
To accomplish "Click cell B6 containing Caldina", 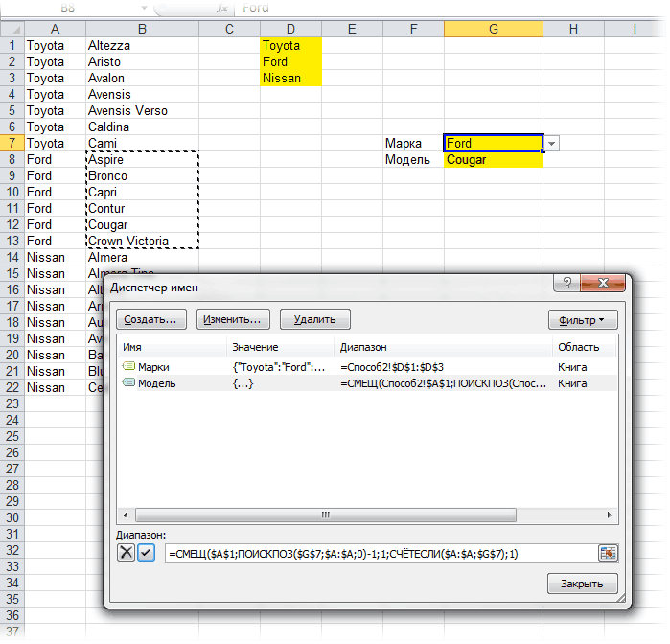I will pyautogui.click(x=142, y=126).
